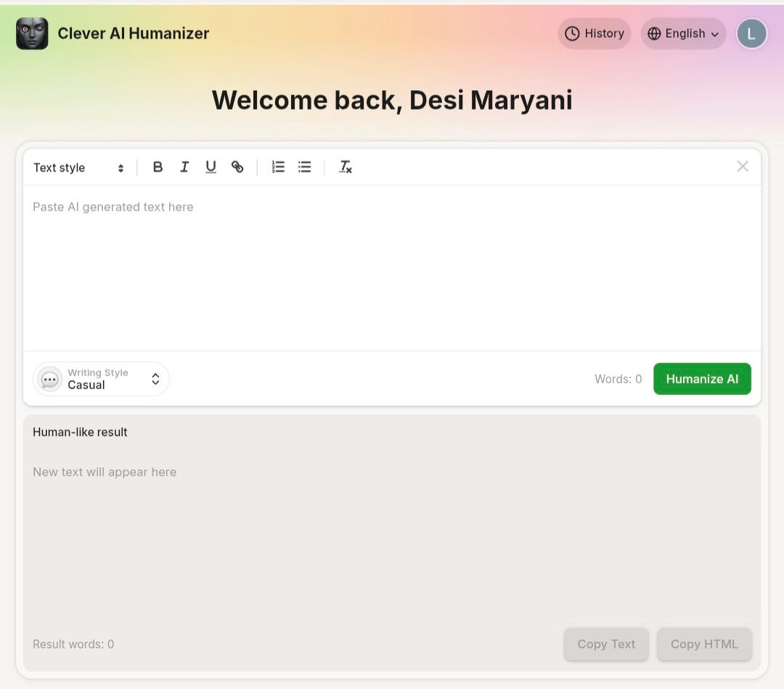Click the Clever AI Humanizer title
784x689 pixels.
[134, 33]
